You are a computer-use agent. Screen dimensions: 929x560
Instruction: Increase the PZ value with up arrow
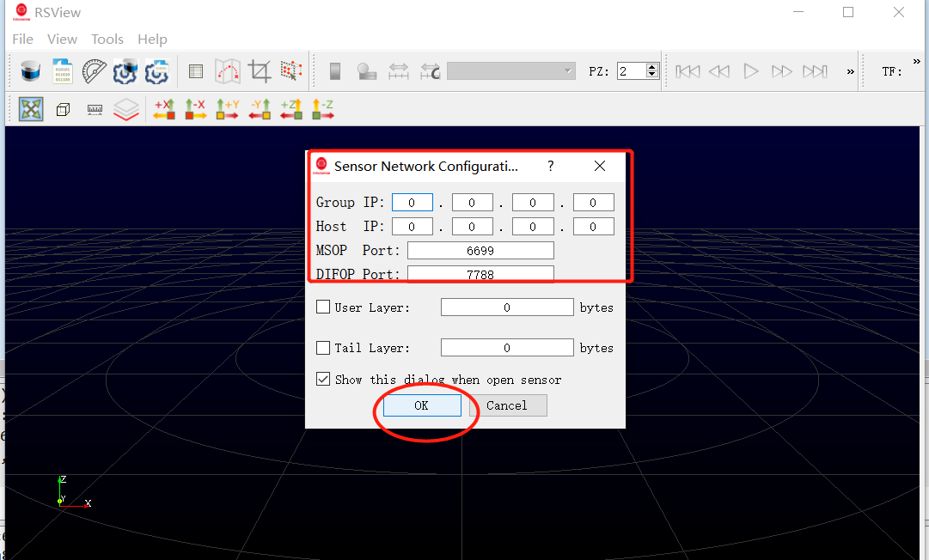click(x=651, y=67)
